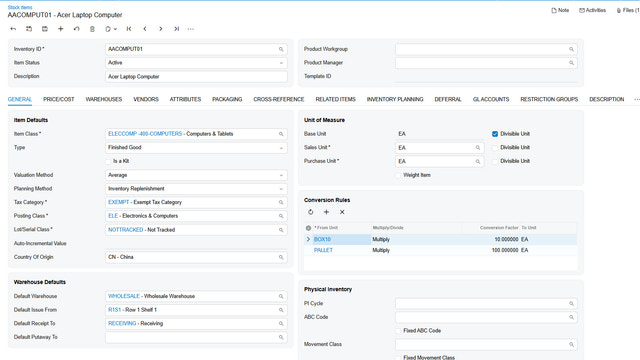Follow the WHOLESALE warehouse link
This screenshot has width=640, height=360.
(x=124, y=296)
